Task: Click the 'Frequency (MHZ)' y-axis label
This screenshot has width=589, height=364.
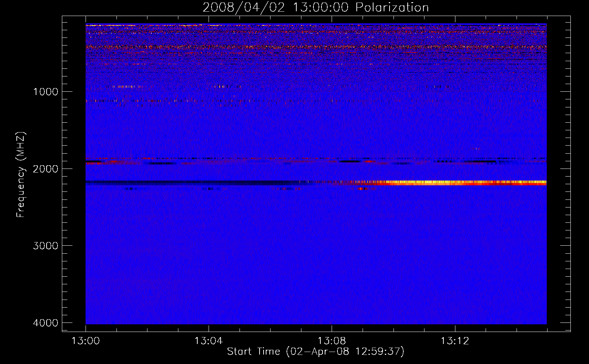Action: [x=21, y=175]
